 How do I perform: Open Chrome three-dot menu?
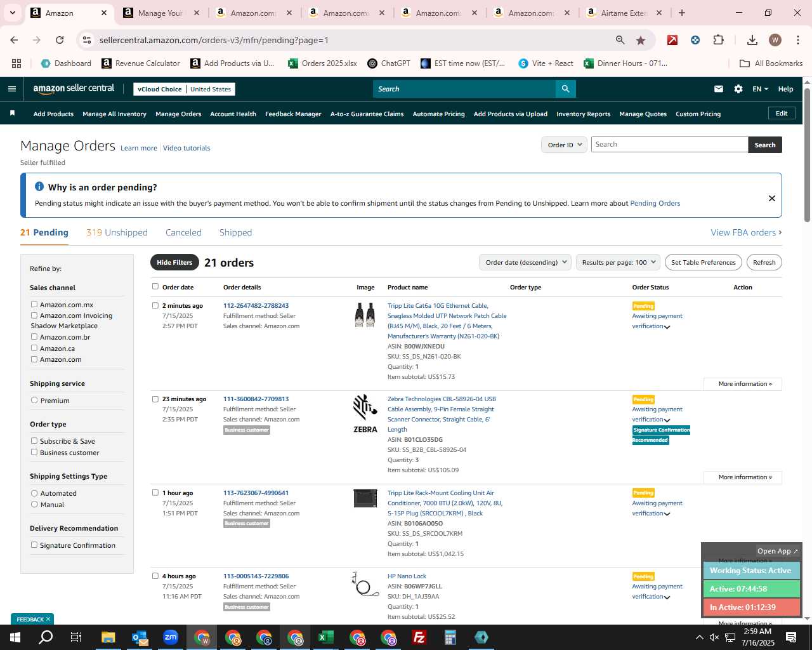tap(797, 40)
